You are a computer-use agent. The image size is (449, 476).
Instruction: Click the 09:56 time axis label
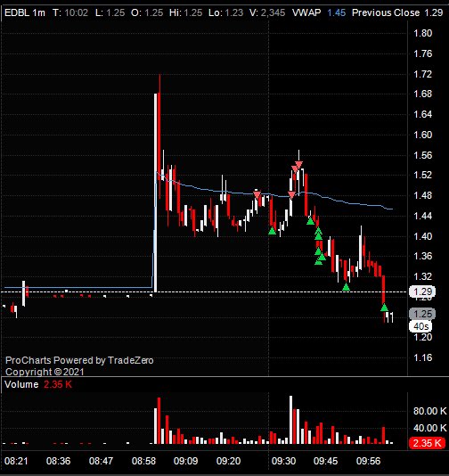[x=368, y=461]
